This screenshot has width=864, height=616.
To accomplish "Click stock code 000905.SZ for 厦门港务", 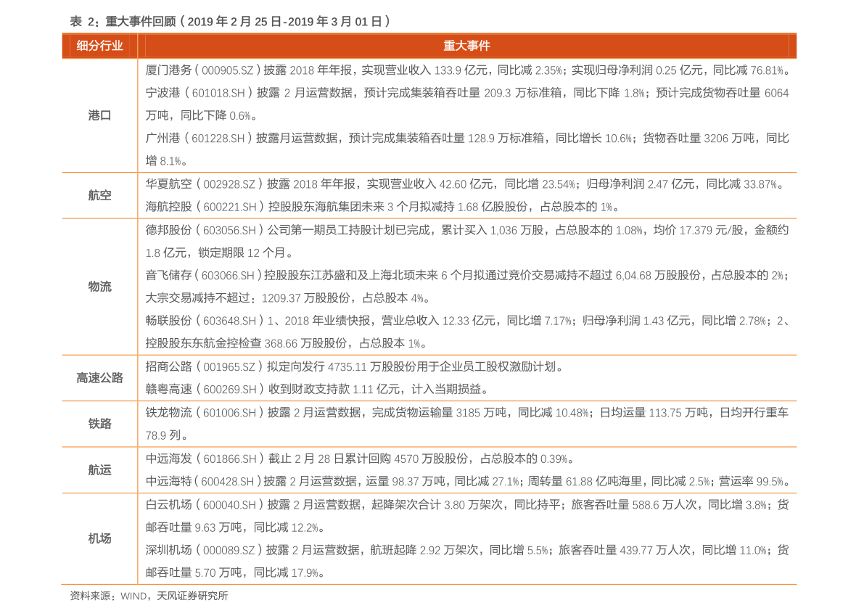I will click(227, 70).
